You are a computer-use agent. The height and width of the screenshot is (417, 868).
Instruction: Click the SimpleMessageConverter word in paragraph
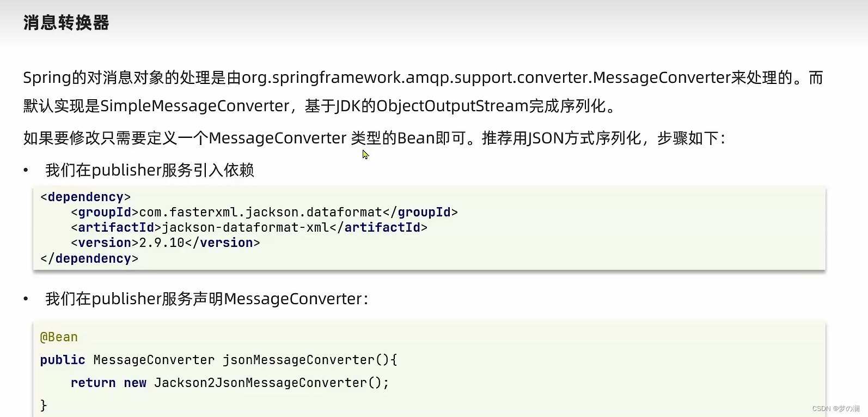tap(195, 106)
